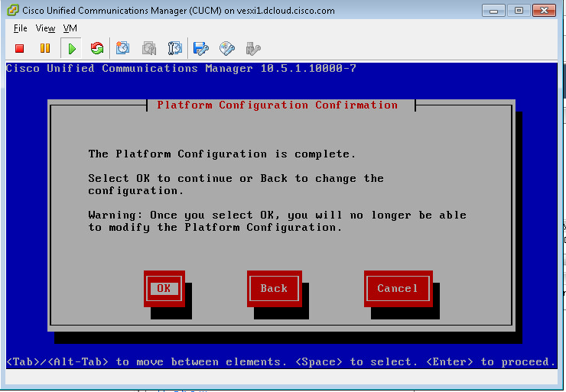Click 'Cisco Unified Communications Manager 10.5.1.10000-7' header

[x=181, y=68]
